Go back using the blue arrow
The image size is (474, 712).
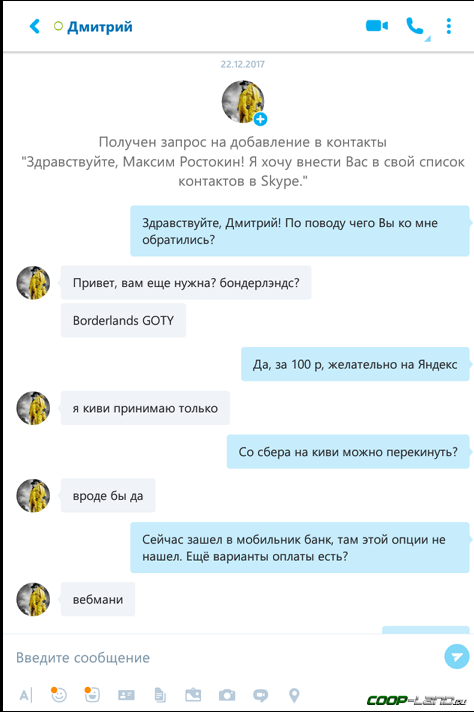click(x=35, y=26)
